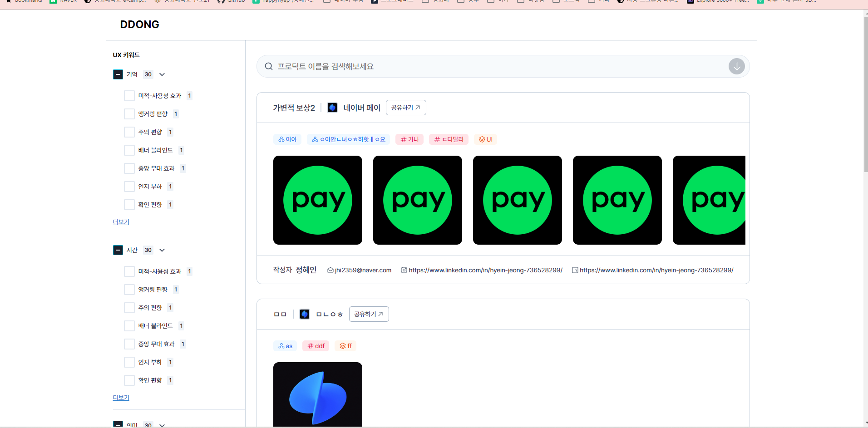Collapse the 기억 group chevron
The image size is (868, 428).
(x=162, y=74)
